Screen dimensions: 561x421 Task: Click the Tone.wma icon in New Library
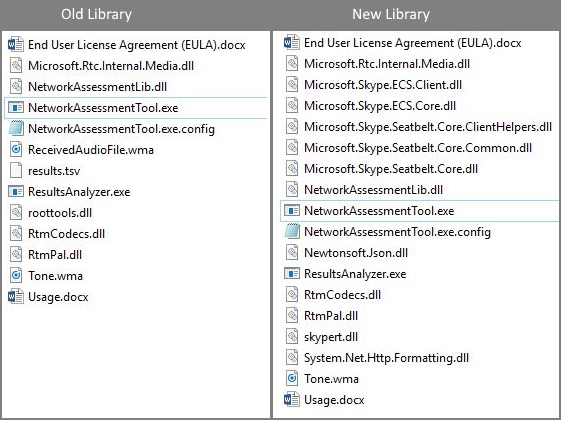[292, 378]
